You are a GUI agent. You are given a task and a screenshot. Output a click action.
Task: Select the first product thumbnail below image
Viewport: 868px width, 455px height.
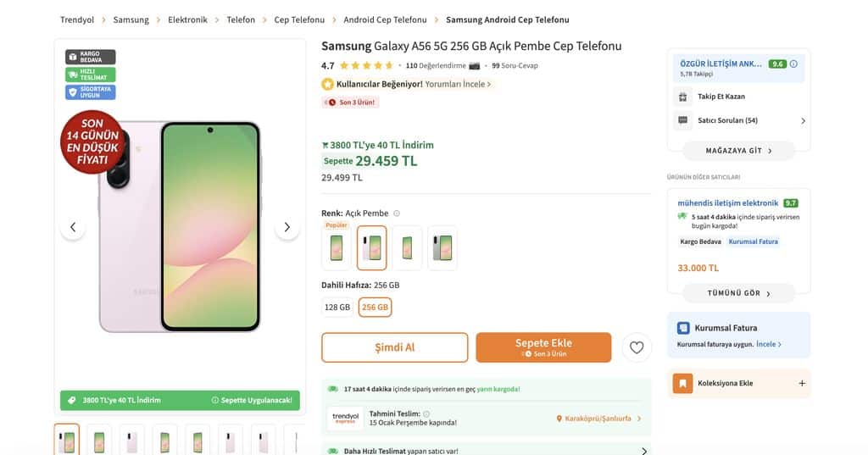[x=67, y=441]
